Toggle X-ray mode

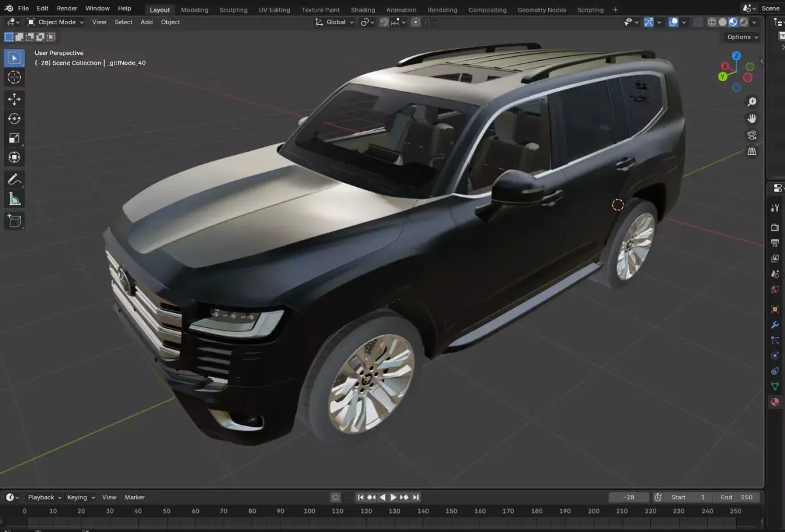699,22
